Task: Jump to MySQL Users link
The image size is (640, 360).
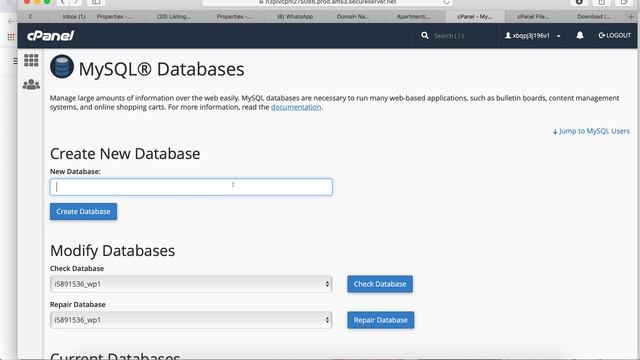Action: pyautogui.click(x=591, y=131)
